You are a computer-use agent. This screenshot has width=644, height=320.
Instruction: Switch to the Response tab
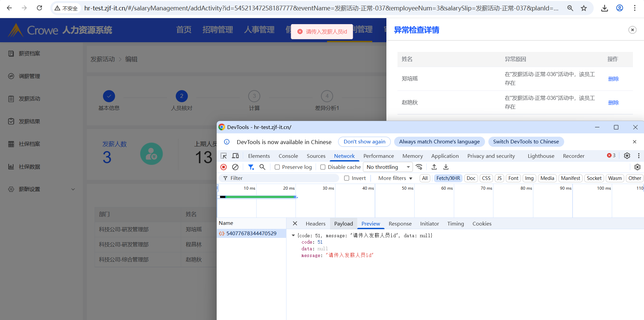coord(400,224)
